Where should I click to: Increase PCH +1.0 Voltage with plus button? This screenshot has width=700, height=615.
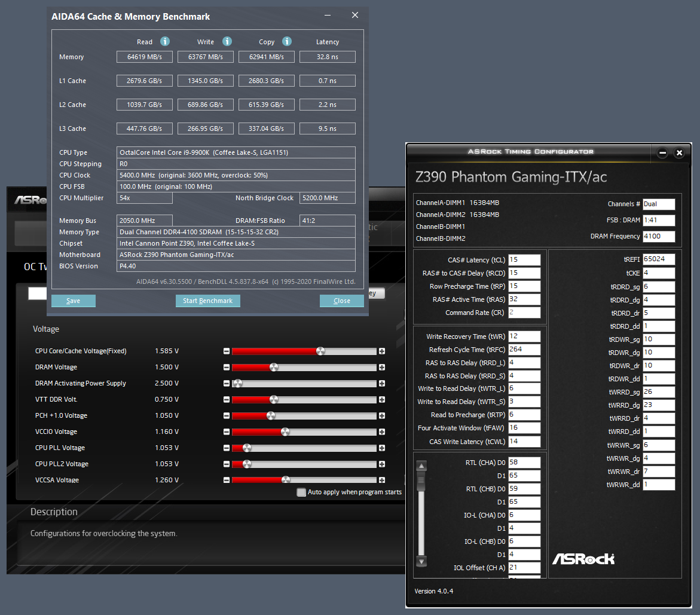point(382,415)
